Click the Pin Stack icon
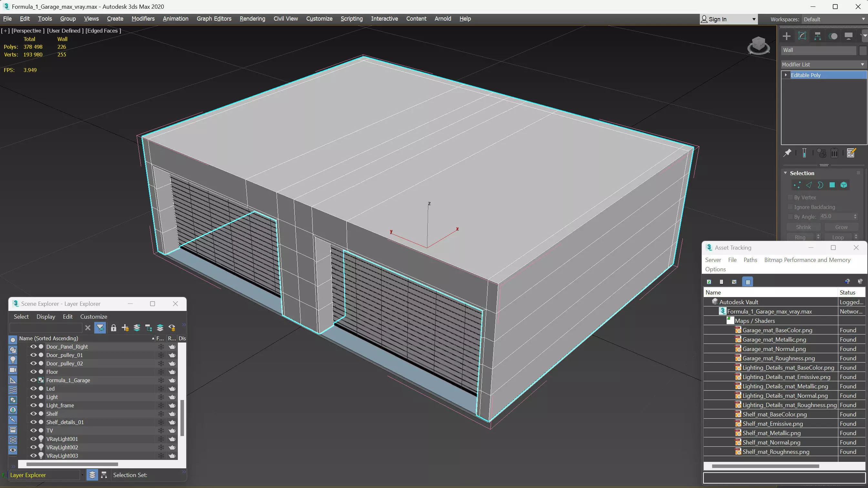 click(x=788, y=153)
